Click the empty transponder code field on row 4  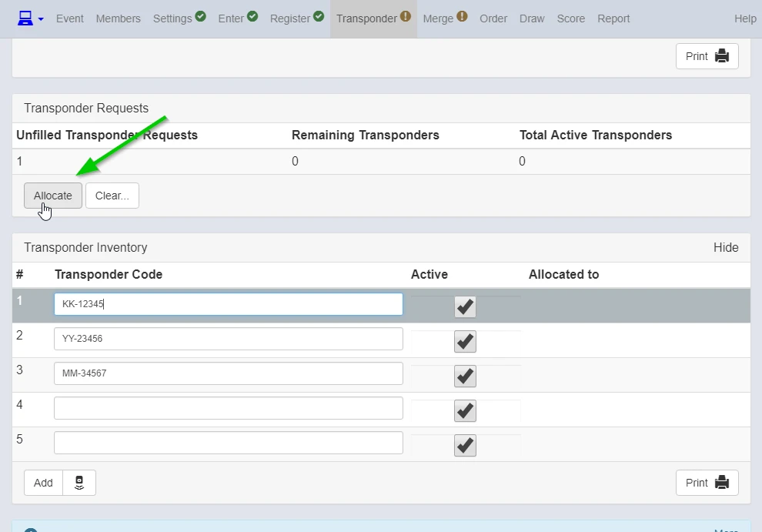pos(228,407)
